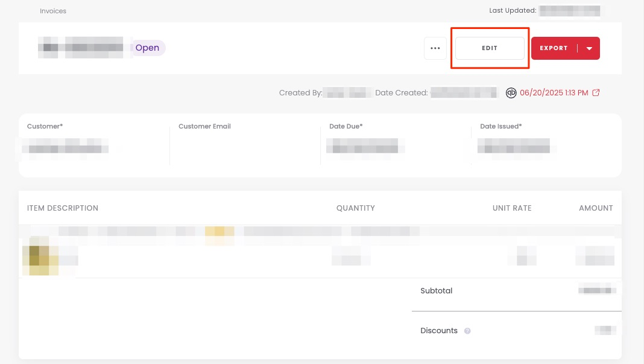The image size is (644, 364).
Task: Click the Open status badge
Action: (x=147, y=48)
